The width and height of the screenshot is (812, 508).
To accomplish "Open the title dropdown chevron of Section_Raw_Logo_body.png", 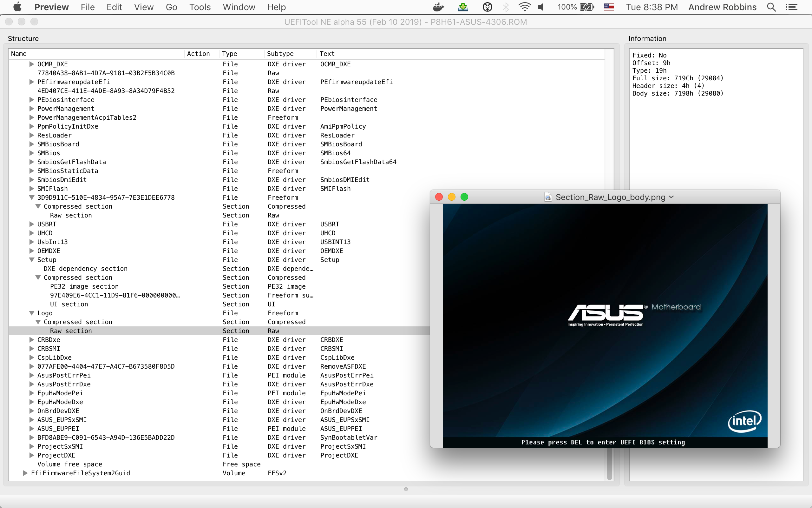I will pyautogui.click(x=671, y=197).
